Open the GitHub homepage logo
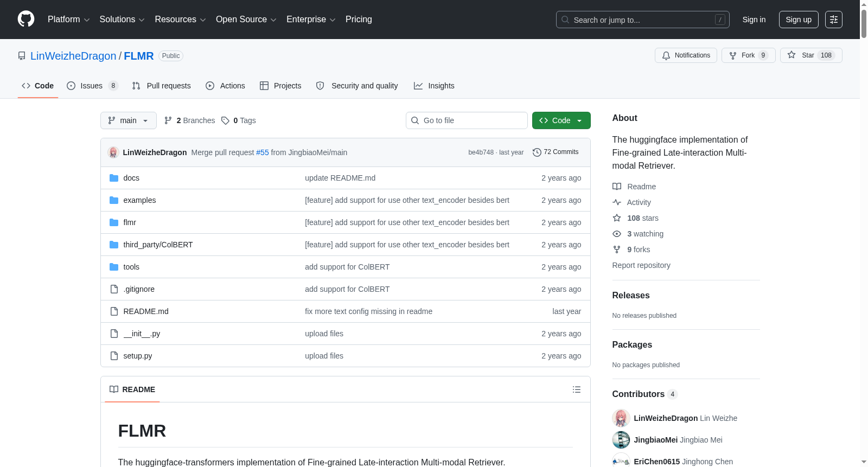 [x=26, y=19]
